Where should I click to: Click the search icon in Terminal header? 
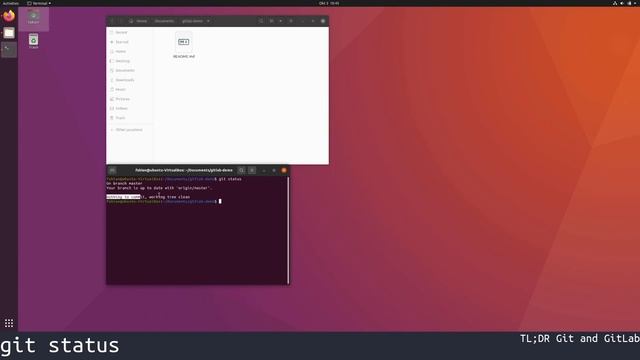point(242,170)
